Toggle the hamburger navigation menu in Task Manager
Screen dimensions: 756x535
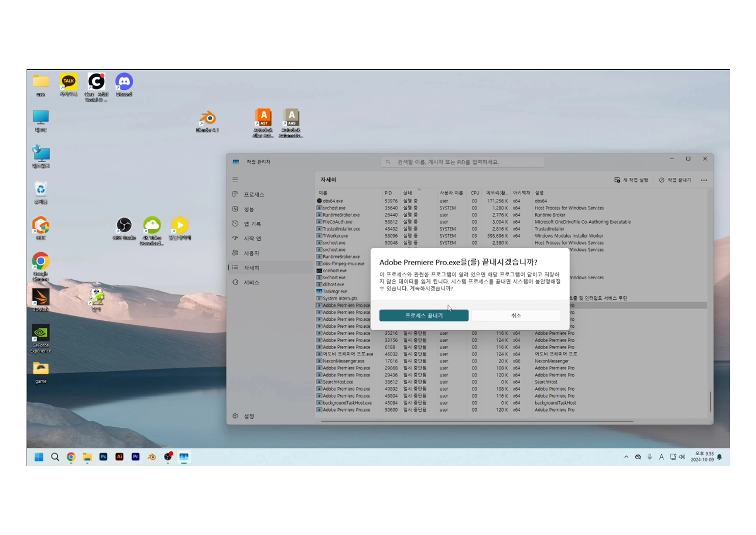click(x=235, y=180)
